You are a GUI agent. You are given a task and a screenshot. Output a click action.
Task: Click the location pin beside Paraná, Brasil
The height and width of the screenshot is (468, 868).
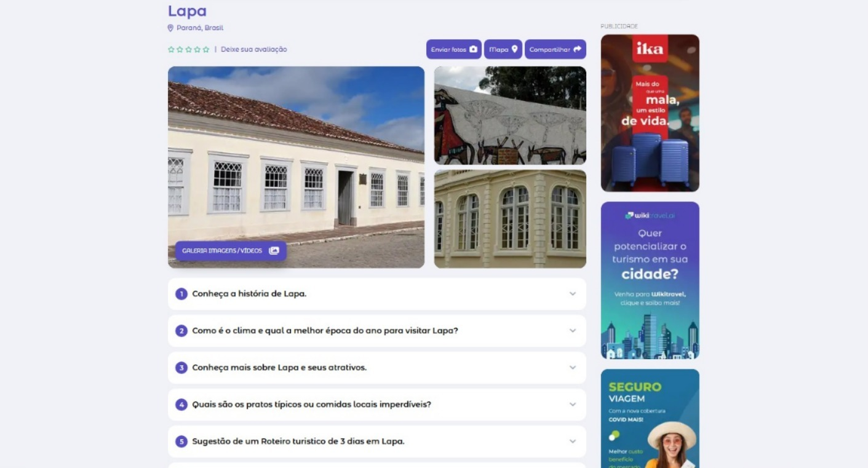tap(170, 28)
